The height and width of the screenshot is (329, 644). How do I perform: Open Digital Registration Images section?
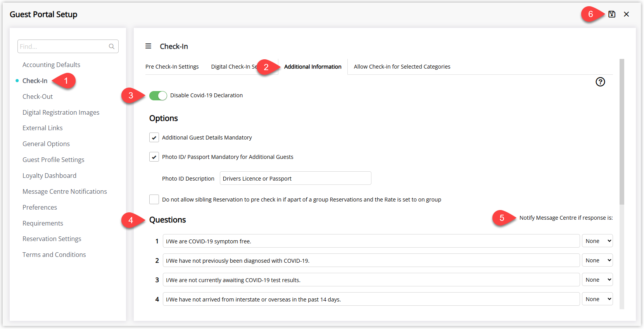click(x=61, y=112)
